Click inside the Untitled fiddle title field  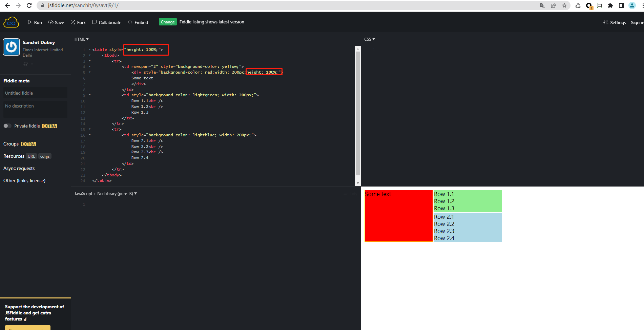35,93
